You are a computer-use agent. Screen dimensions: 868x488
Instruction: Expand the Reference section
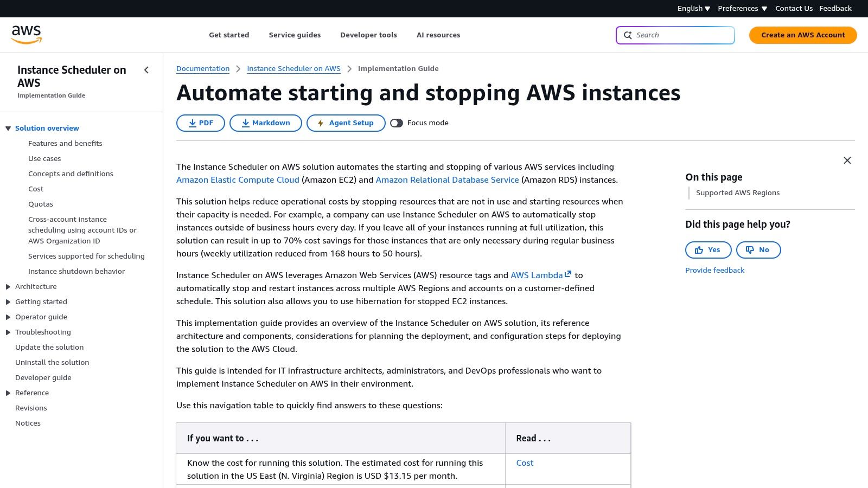(8, 393)
